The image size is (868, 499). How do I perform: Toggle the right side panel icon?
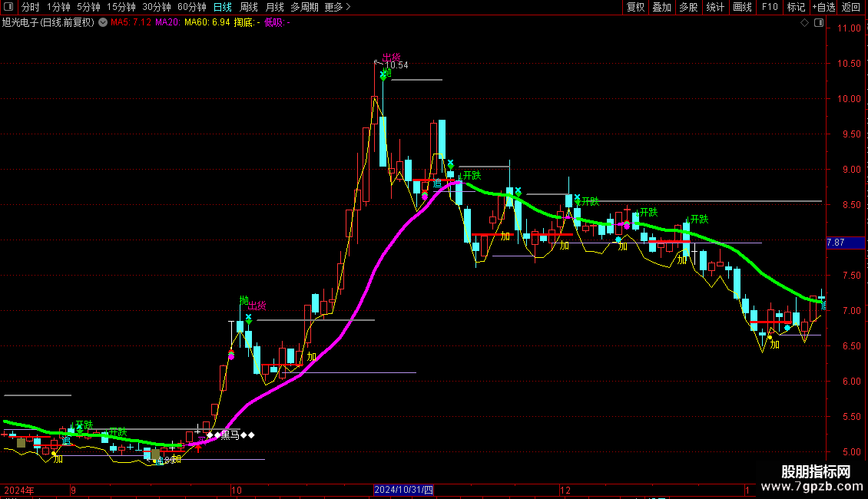[x=819, y=23]
